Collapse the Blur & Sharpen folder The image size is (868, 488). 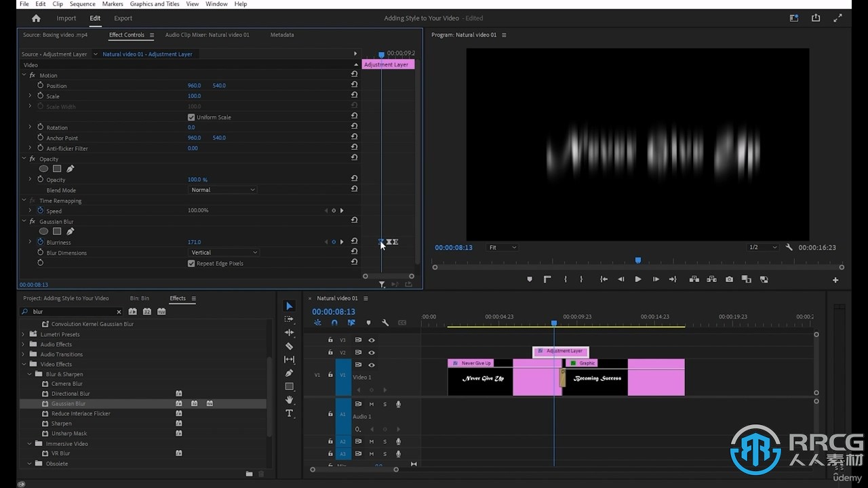tap(30, 374)
